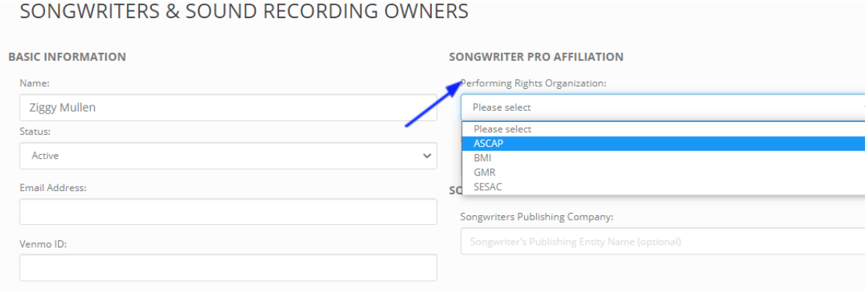Click the 'Songwriters Publishing Company:' label
Screen dimensions: 868x292
tap(537, 217)
